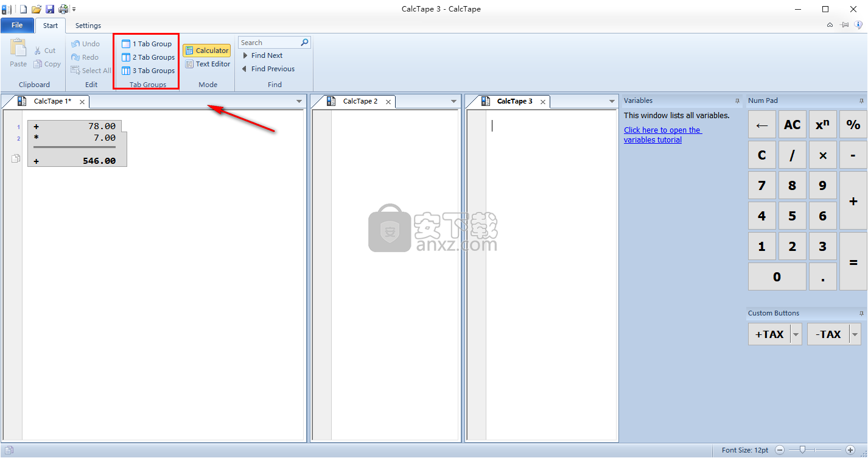
Task: Click the percent key on Num Pad
Action: [853, 125]
